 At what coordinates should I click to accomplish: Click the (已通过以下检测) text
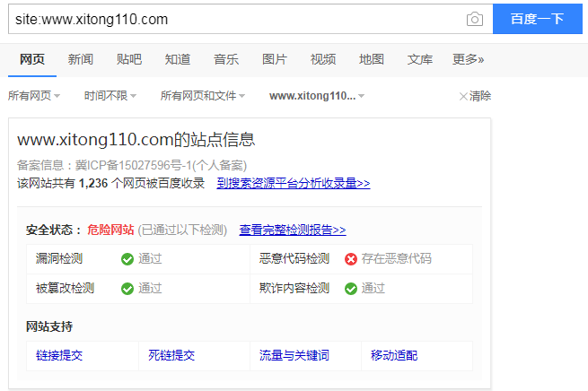[x=182, y=230]
